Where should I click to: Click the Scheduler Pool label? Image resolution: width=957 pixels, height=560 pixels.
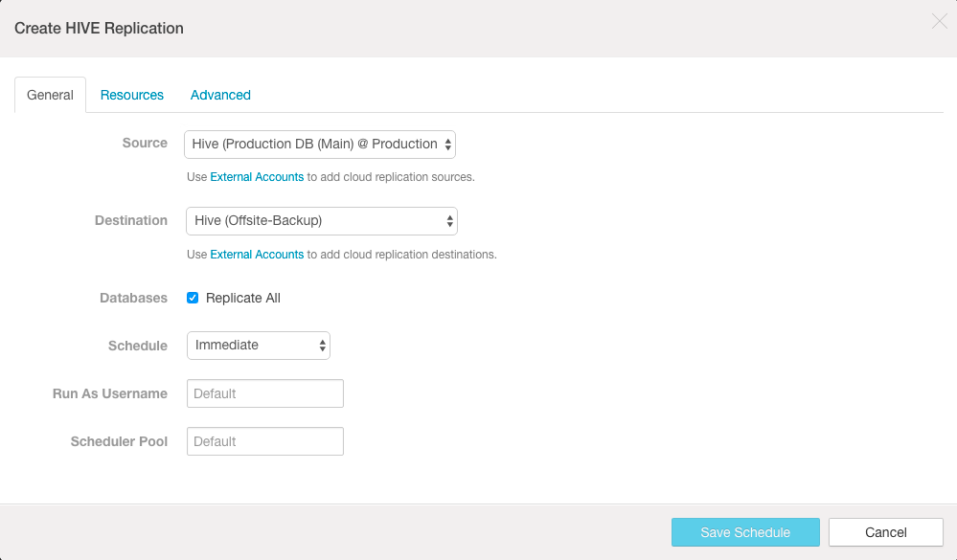coord(119,441)
